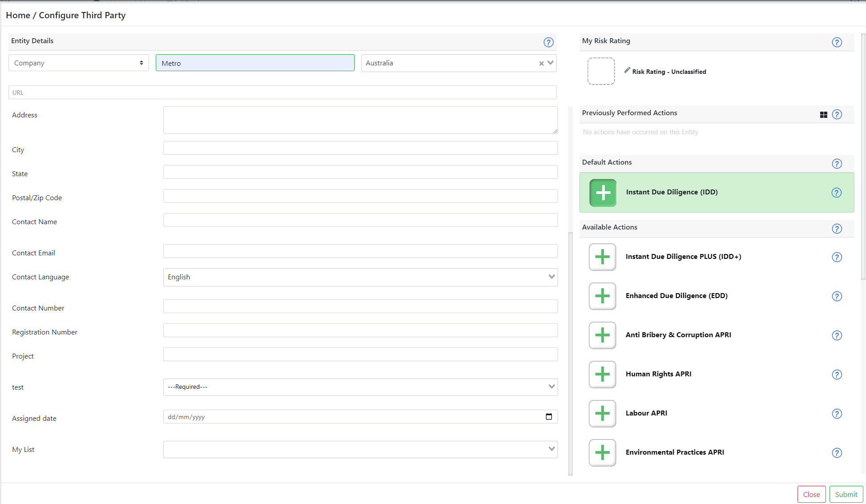Open Previously Performed Actions help icon
Viewport: 866px width, 504px height.
coord(837,114)
